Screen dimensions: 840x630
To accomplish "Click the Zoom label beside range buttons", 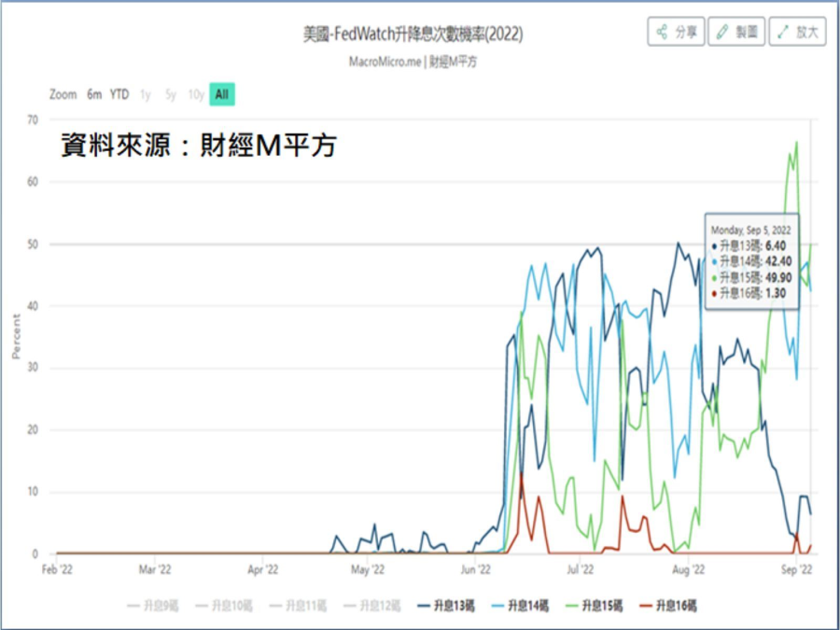I will (x=63, y=95).
